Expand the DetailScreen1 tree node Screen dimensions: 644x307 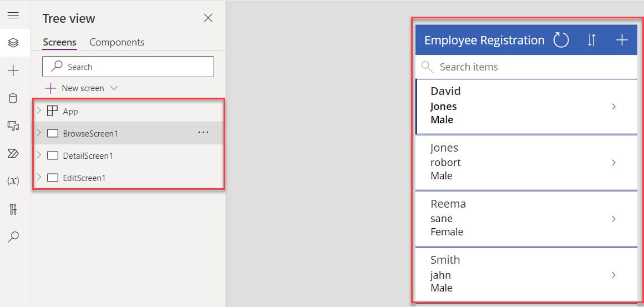(39, 155)
